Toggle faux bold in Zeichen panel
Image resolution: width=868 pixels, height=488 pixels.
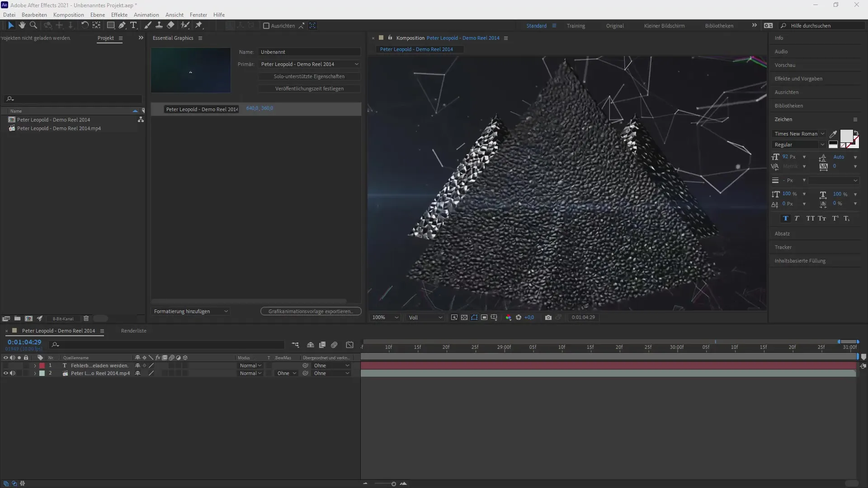(786, 219)
